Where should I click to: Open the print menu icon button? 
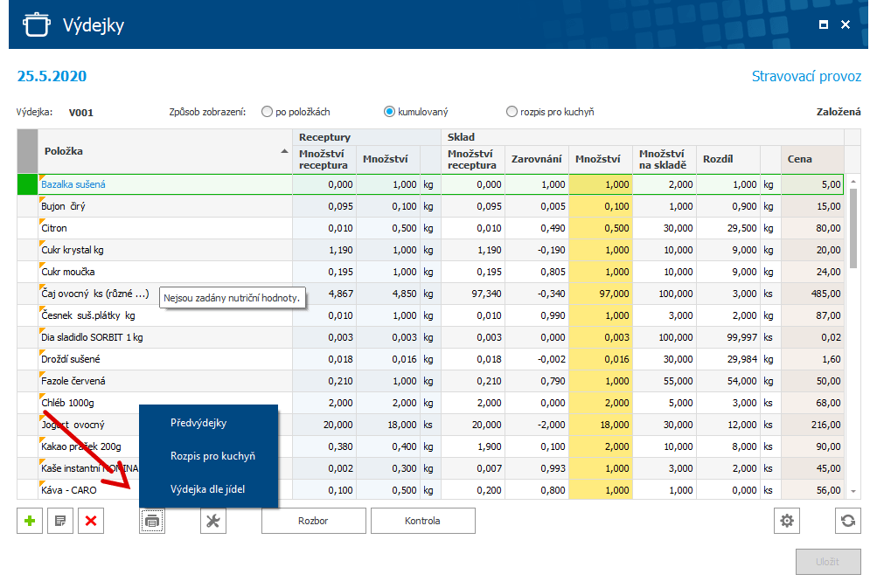coord(152,521)
